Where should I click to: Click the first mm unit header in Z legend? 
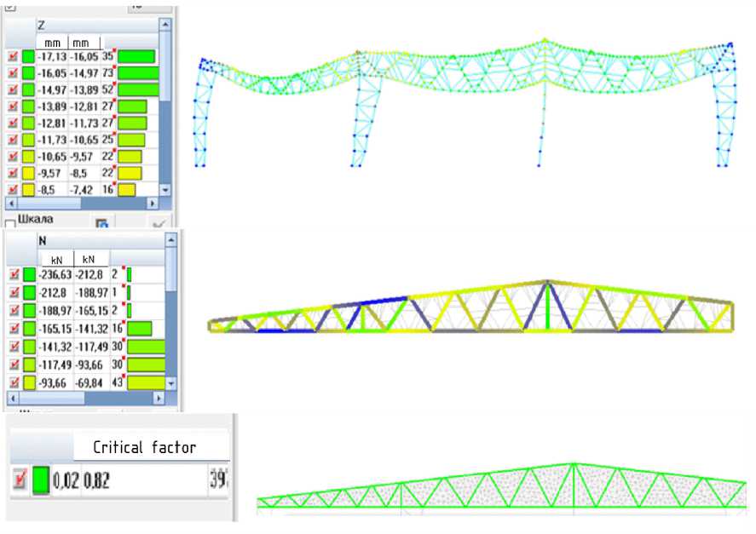pos(52,43)
